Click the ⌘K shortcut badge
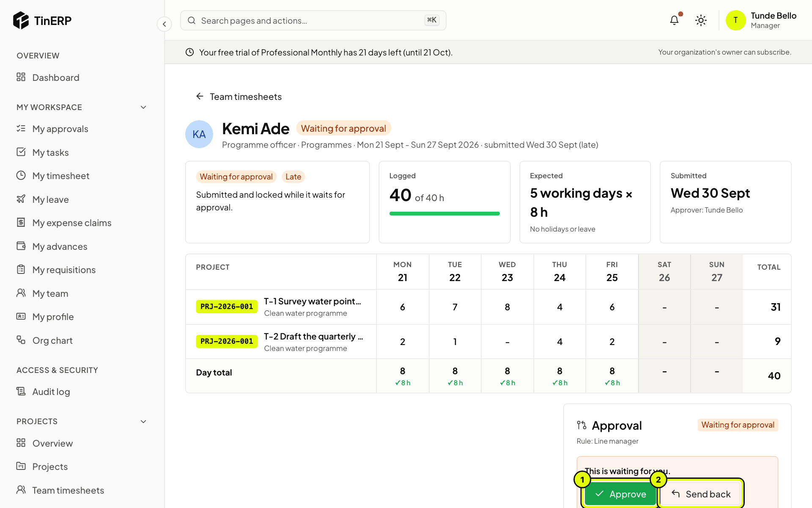Screen dimensions: 812x508 tap(432, 20)
